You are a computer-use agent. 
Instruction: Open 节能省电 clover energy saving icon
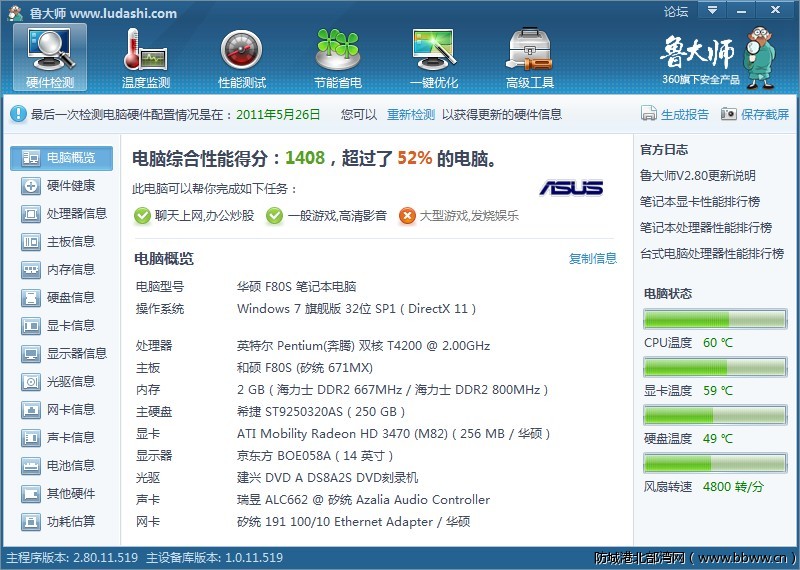(x=338, y=57)
